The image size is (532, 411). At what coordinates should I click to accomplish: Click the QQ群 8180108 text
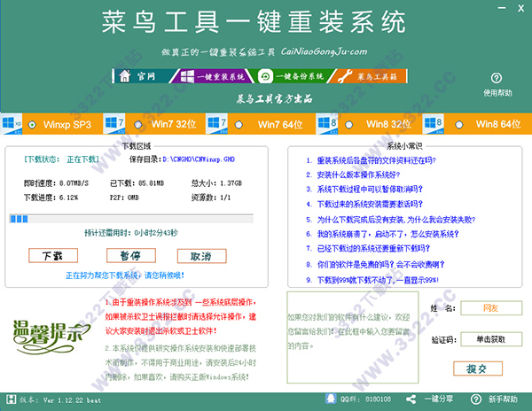(365, 399)
